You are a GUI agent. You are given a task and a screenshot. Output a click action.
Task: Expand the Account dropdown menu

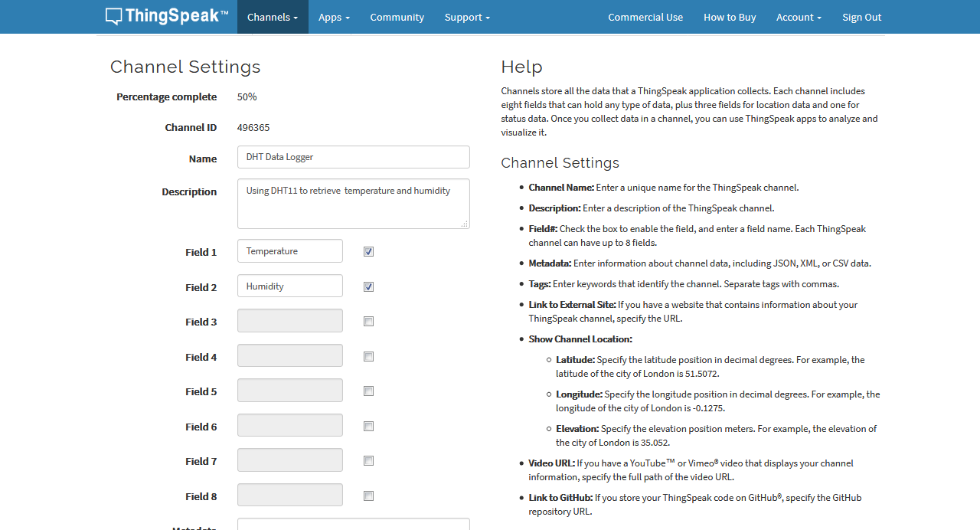coord(799,17)
